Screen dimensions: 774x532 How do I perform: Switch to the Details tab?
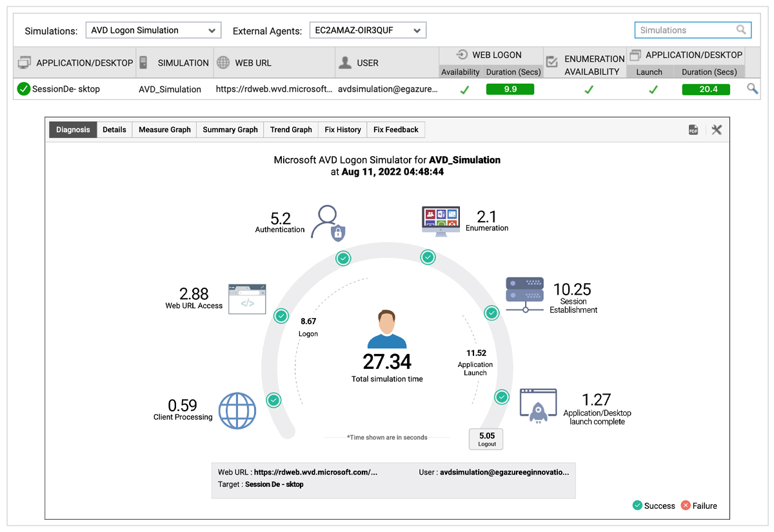coord(114,130)
